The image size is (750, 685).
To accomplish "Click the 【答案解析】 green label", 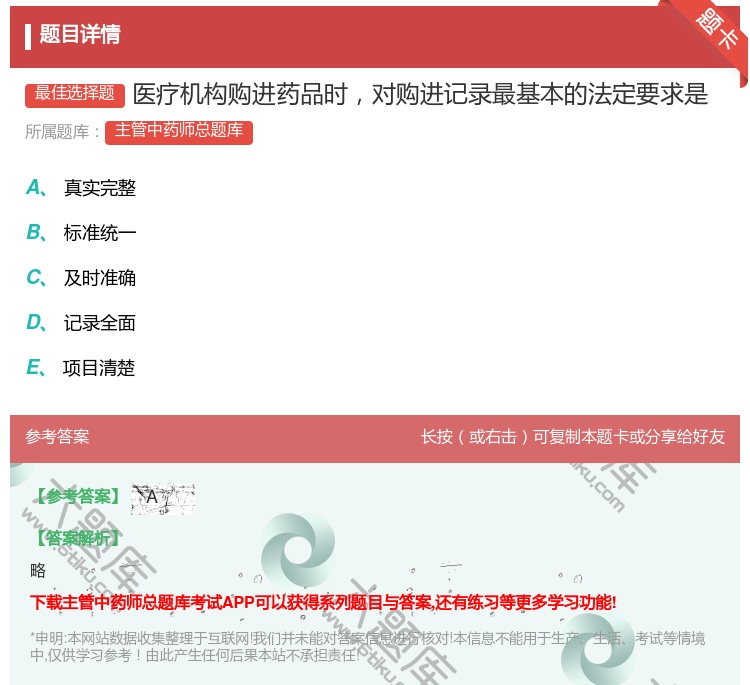I will tap(76, 538).
